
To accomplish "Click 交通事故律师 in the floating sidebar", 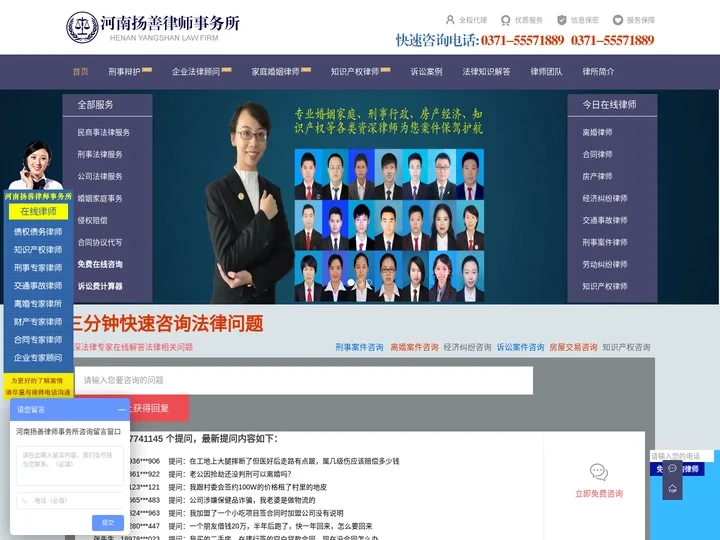I will (38, 286).
